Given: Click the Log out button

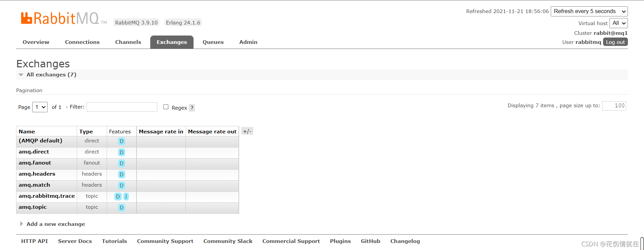Looking at the screenshot, I should (x=615, y=42).
